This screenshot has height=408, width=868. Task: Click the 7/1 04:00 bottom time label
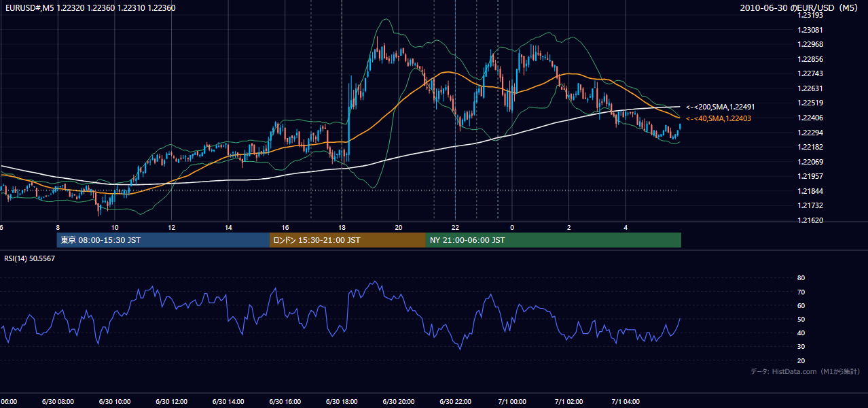coord(626,401)
